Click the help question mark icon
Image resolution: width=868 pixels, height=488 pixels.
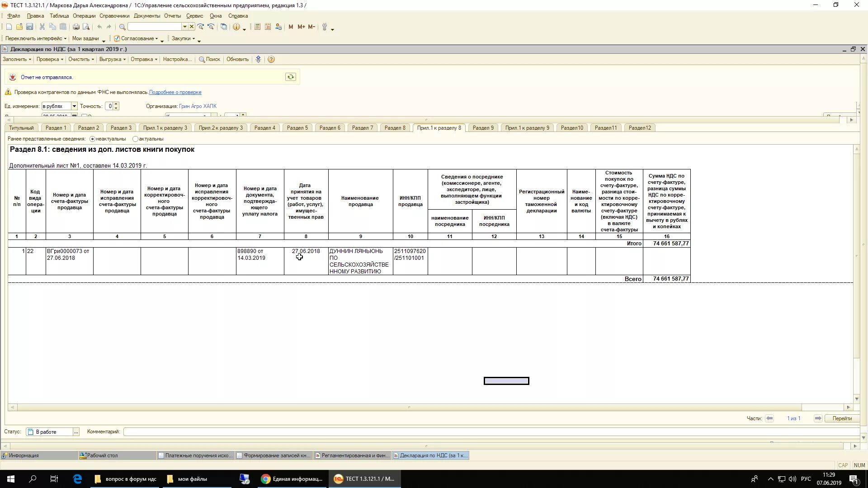(271, 59)
